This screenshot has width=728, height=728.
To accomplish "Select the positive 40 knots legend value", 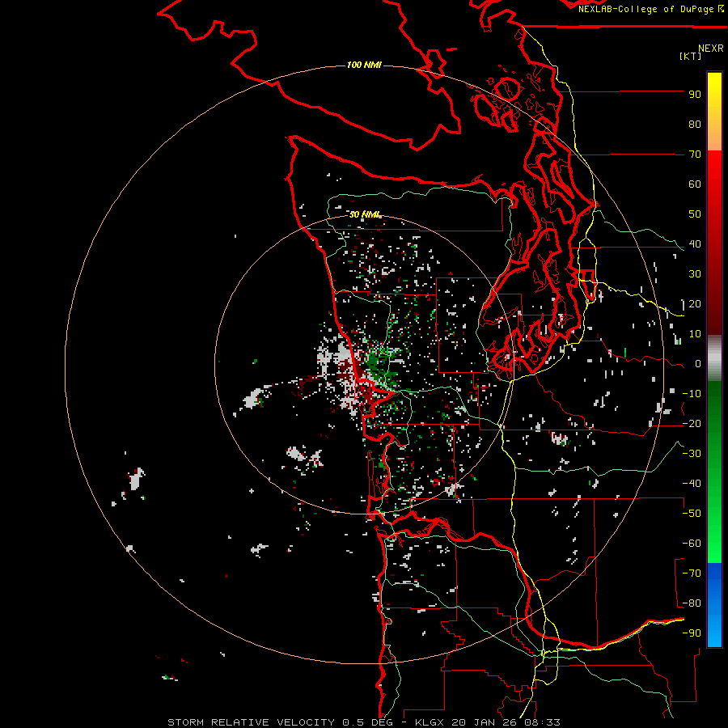I will [x=695, y=244].
